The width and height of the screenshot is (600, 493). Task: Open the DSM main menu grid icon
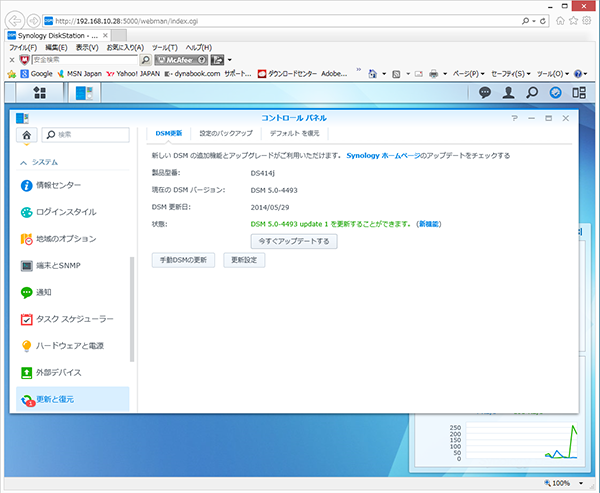[x=39, y=93]
